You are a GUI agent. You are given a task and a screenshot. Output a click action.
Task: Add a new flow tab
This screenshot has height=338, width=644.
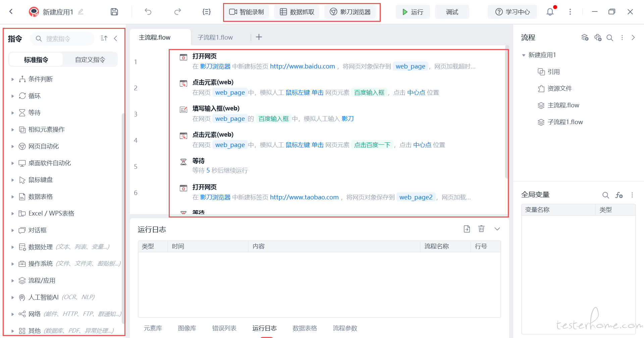pyautogui.click(x=259, y=37)
